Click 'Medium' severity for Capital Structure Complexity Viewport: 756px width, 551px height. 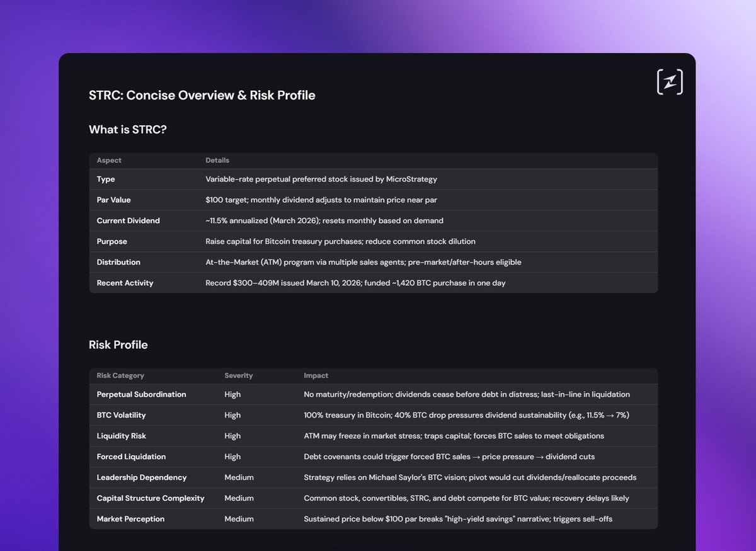239,499
